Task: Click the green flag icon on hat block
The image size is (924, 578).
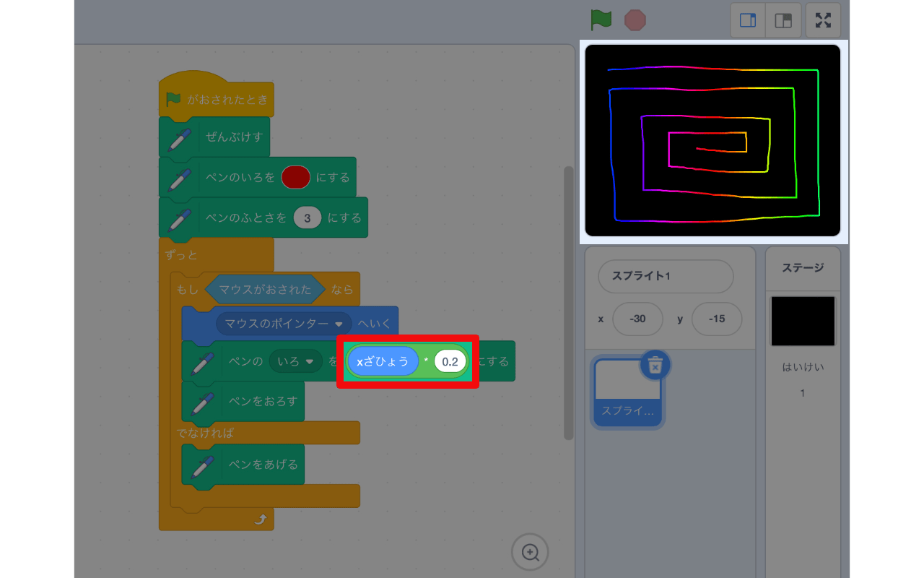Action: [x=173, y=99]
